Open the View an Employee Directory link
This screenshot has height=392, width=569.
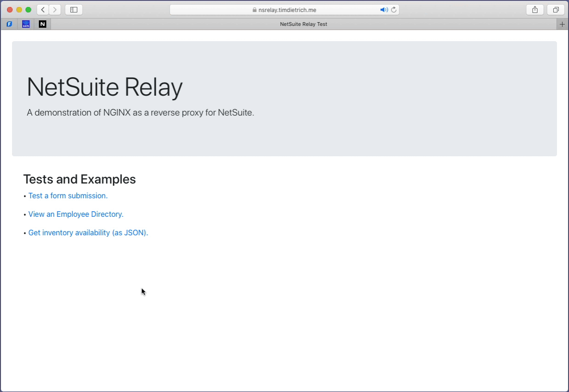[76, 214]
